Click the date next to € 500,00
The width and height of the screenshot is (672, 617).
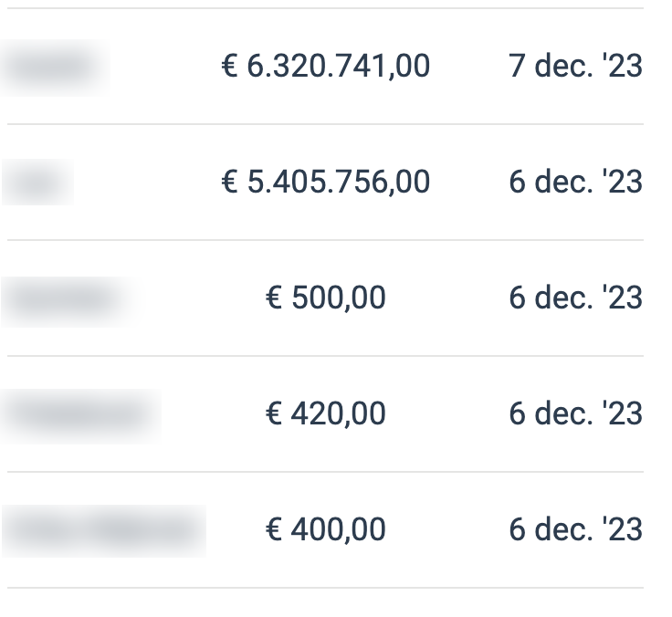click(575, 298)
